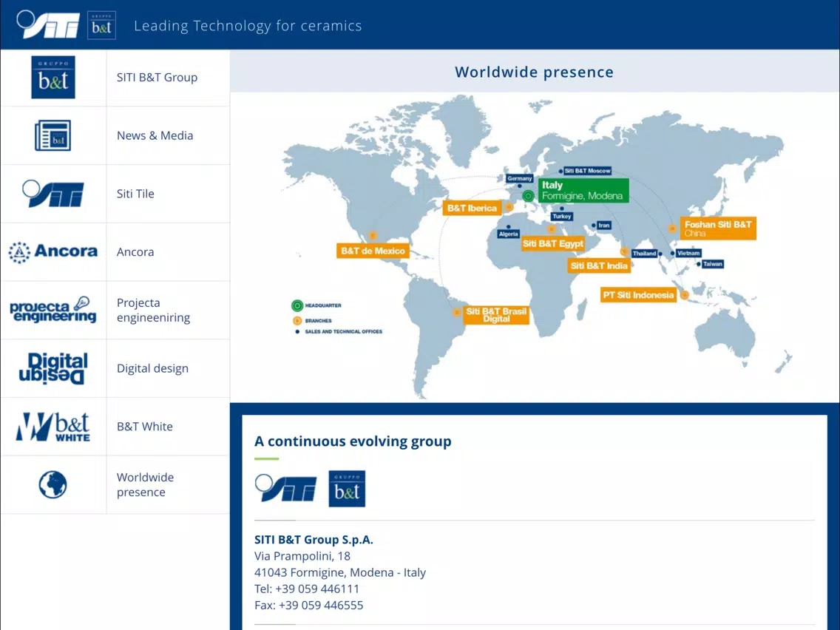
Task: Tap the telephone number +39 059 446111
Action: point(317,589)
